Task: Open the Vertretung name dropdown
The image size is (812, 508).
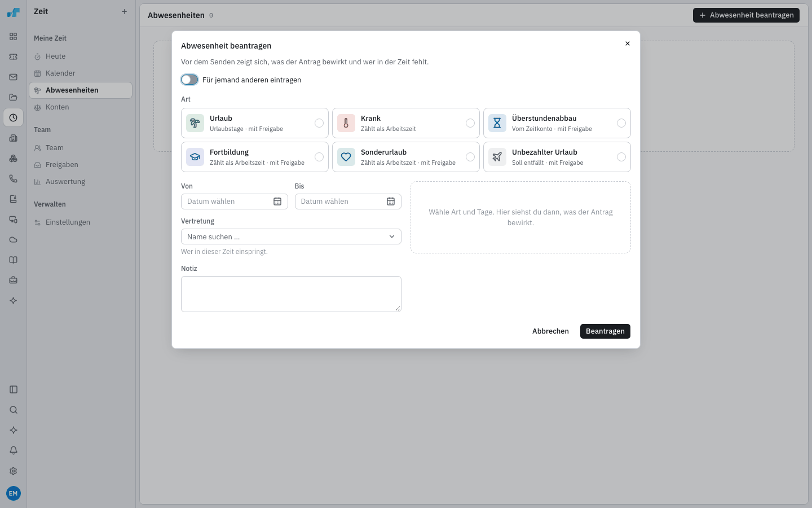Action: (x=291, y=237)
